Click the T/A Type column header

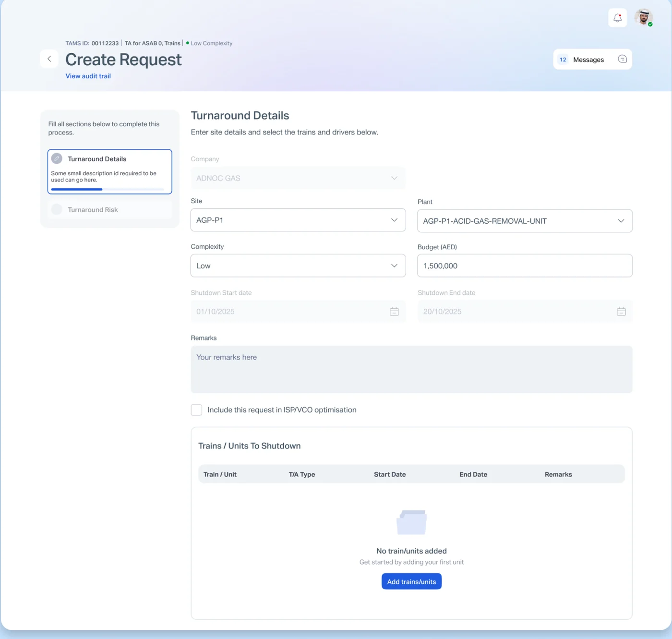(302, 474)
